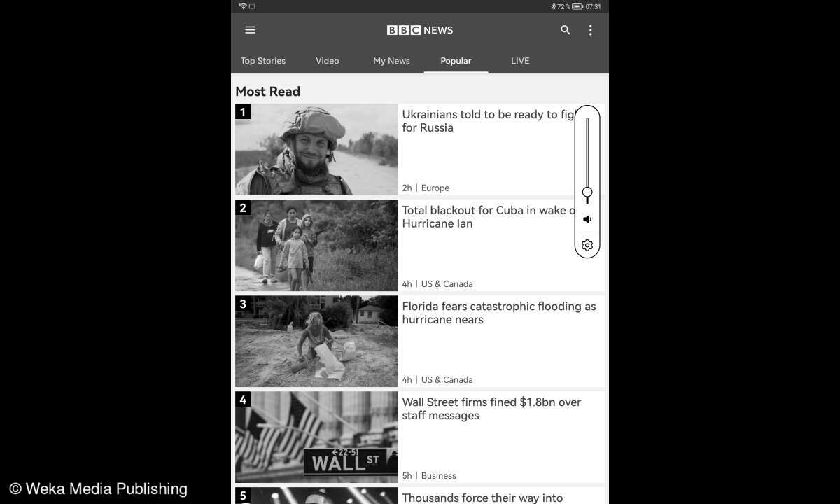The width and height of the screenshot is (840, 504).
Task: Tap the Florida sandbag child thumbnail
Action: 316,341
